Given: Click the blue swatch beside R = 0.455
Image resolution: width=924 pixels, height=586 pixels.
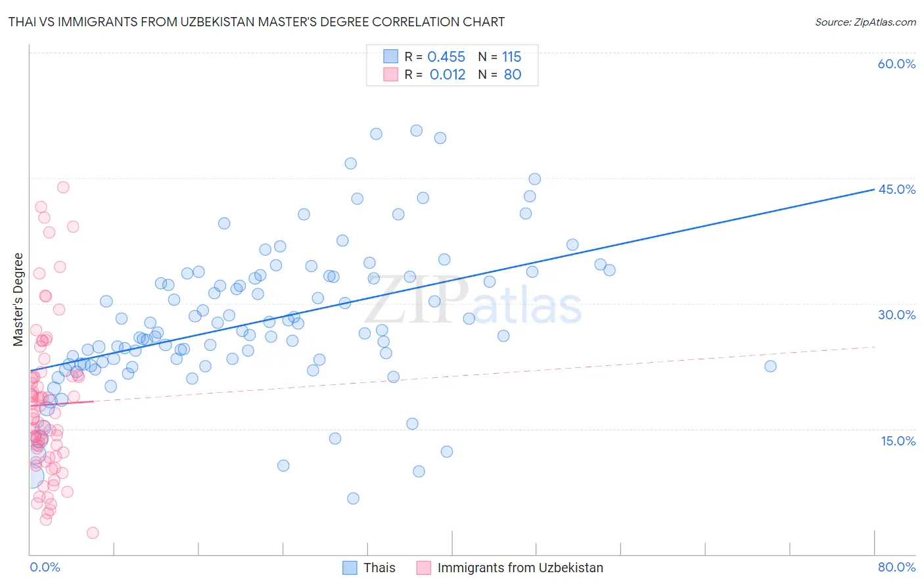Looking at the screenshot, I should point(391,56).
